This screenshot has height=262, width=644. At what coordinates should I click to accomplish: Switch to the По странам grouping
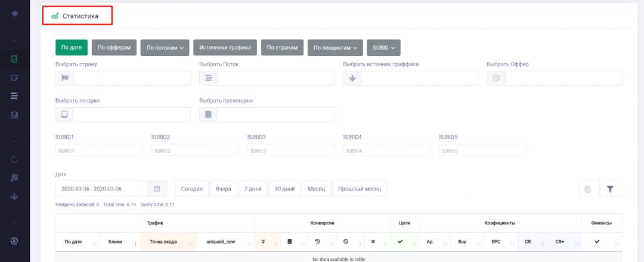coord(282,48)
